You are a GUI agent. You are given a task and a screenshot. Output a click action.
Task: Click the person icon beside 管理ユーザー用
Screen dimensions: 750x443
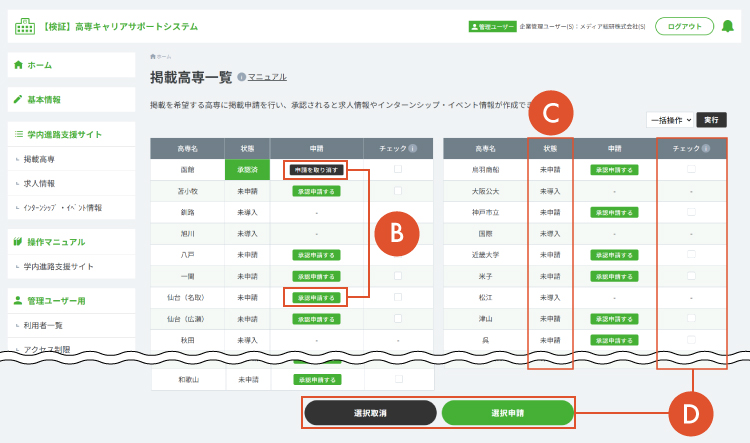(x=18, y=300)
